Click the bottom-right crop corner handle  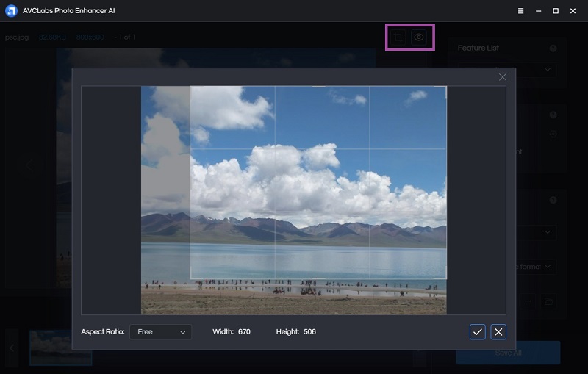(x=445, y=277)
